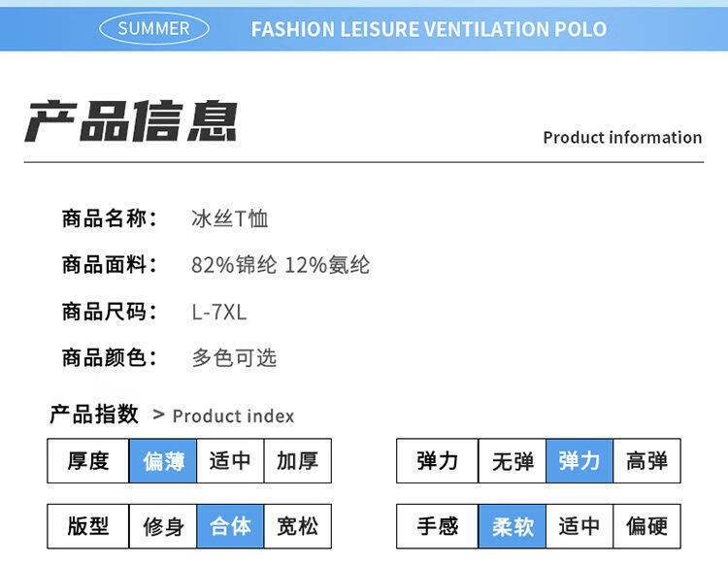Viewport: 728px width, 565px height.
Task: Click the 厚度 category label
Action: 87,461
